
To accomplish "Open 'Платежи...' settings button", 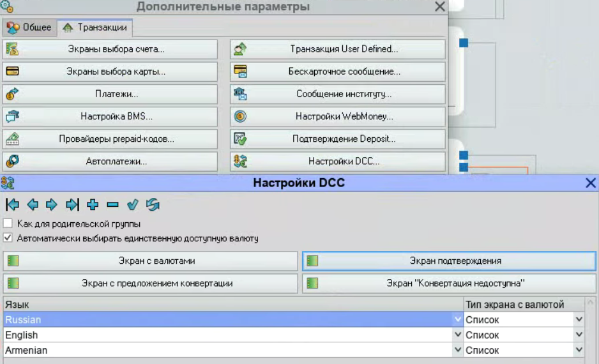I will pyautogui.click(x=110, y=94).
